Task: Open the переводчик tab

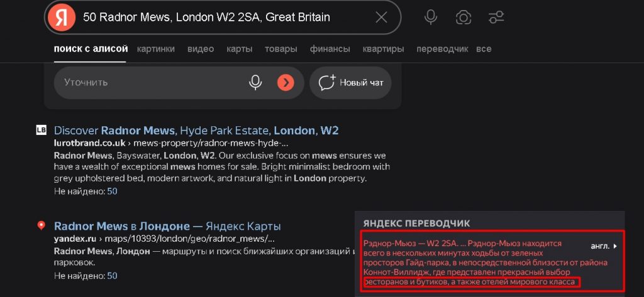Action: [x=442, y=49]
